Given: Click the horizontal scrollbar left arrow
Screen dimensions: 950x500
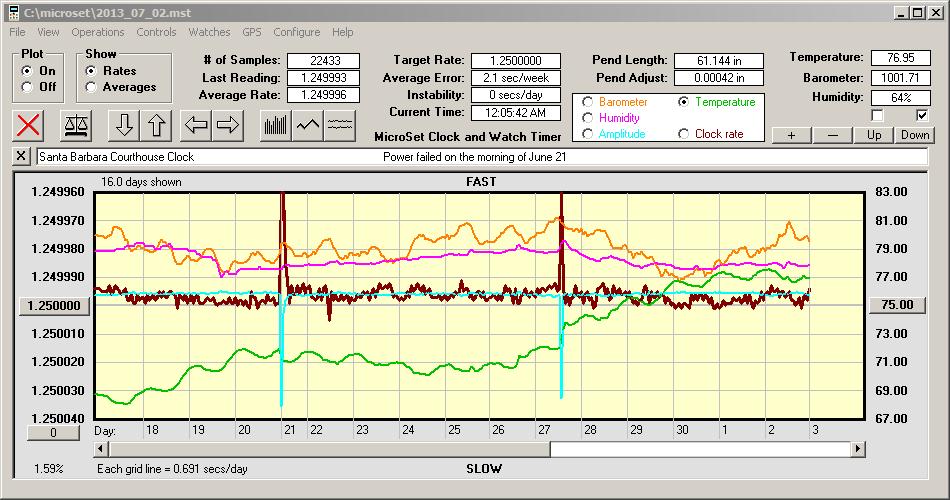Looking at the screenshot, I should click(102, 449).
